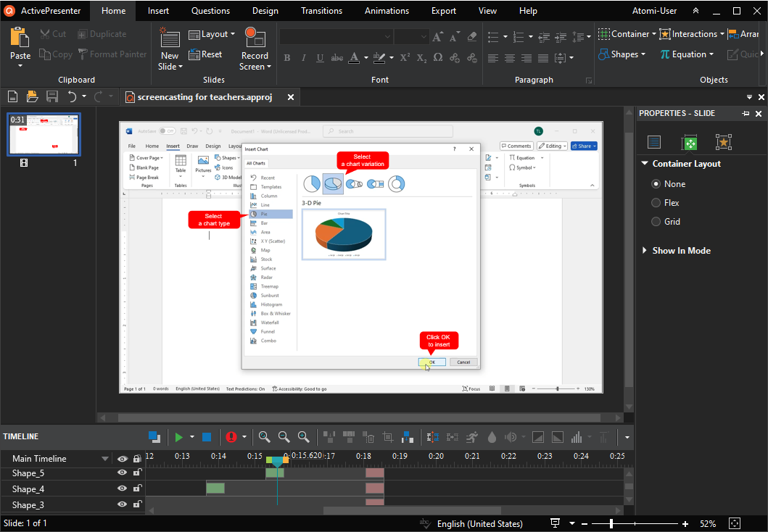The image size is (768, 532).
Task: Open the Layout dropdown
Action: click(212, 33)
